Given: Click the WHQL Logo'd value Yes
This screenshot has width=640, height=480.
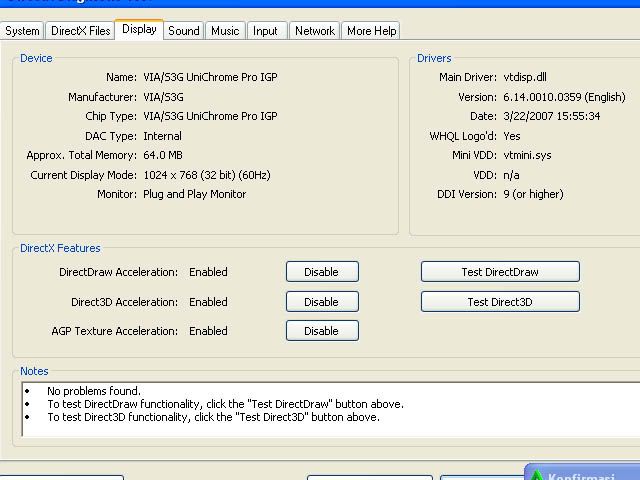Looking at the screenshot, I should [x=512, y=136].
